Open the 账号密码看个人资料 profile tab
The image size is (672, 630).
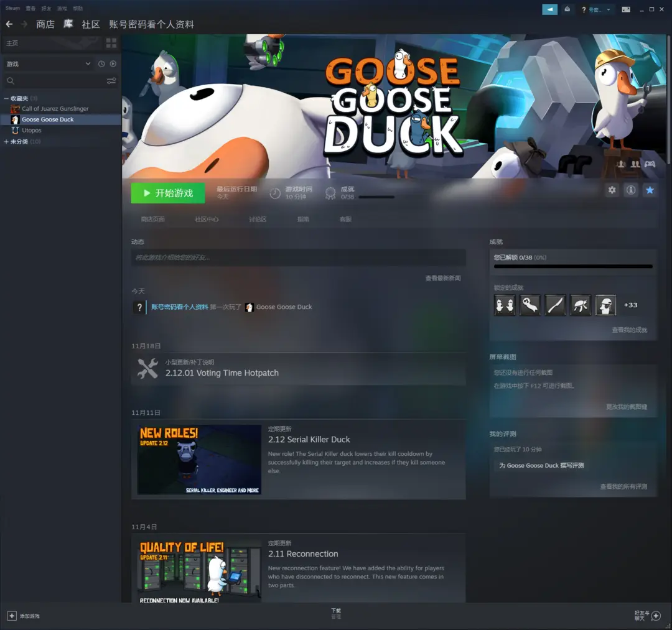(x=151, y=24)
